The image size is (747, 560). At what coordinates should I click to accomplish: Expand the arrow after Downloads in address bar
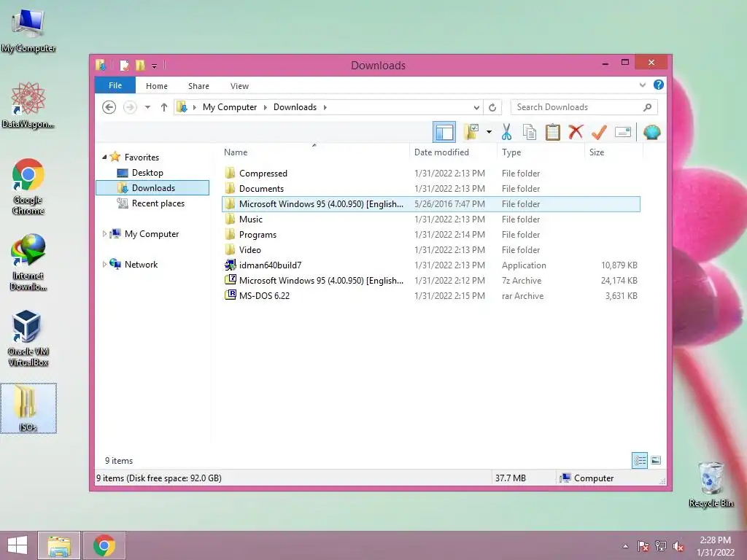(x=325, y=107)
